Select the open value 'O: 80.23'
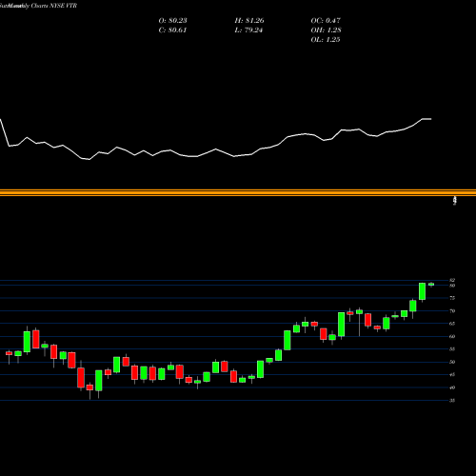 pos(172,21)
